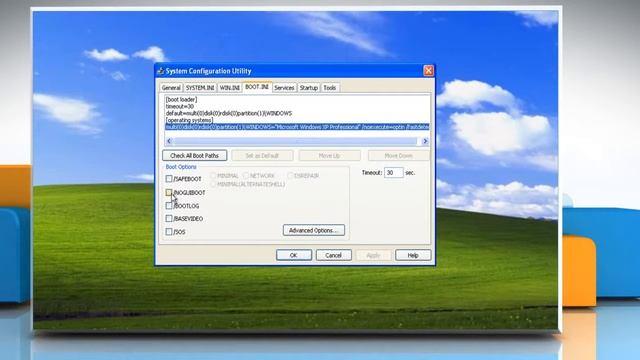Click the Timeout seconds input field

point(393,173)
